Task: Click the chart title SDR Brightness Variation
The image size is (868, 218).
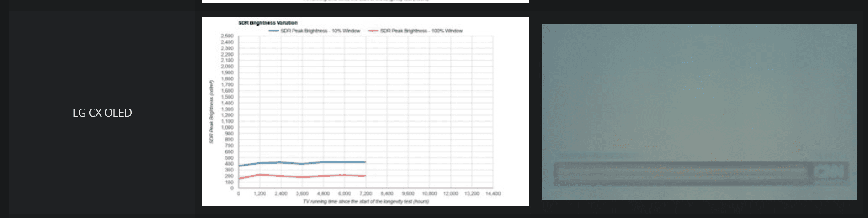Action: pos(268,23)
